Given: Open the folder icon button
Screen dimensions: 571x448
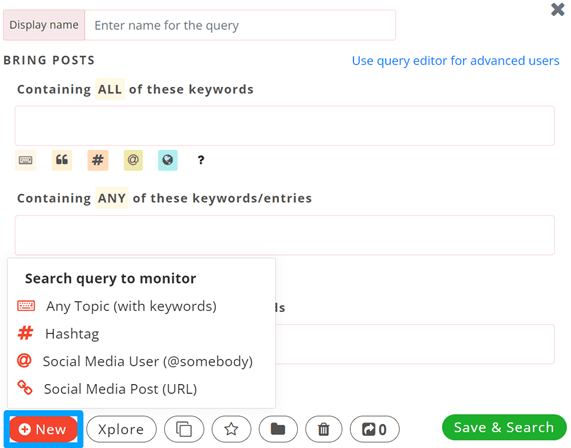Looking at the screenshot, I should coord(278,429).
